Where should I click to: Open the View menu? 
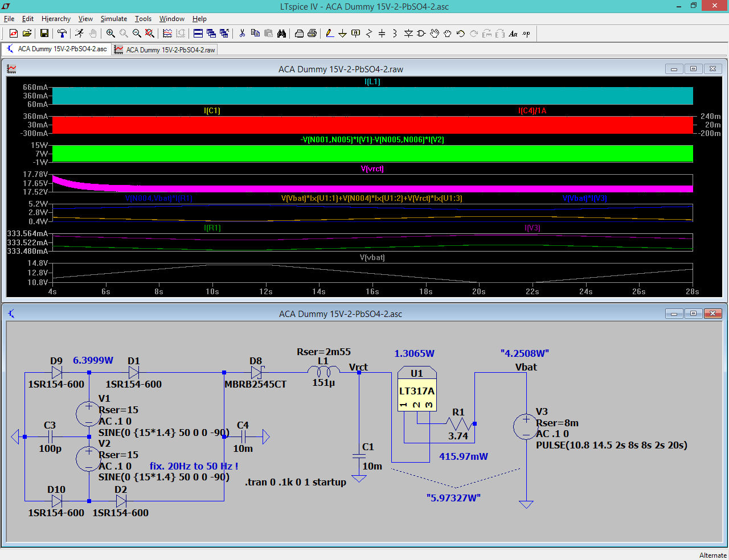(x=85, y=19)
